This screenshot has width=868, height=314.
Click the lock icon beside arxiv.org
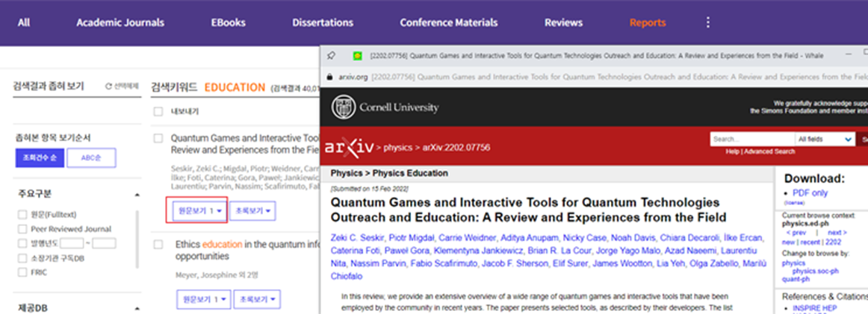pos(330,77)
